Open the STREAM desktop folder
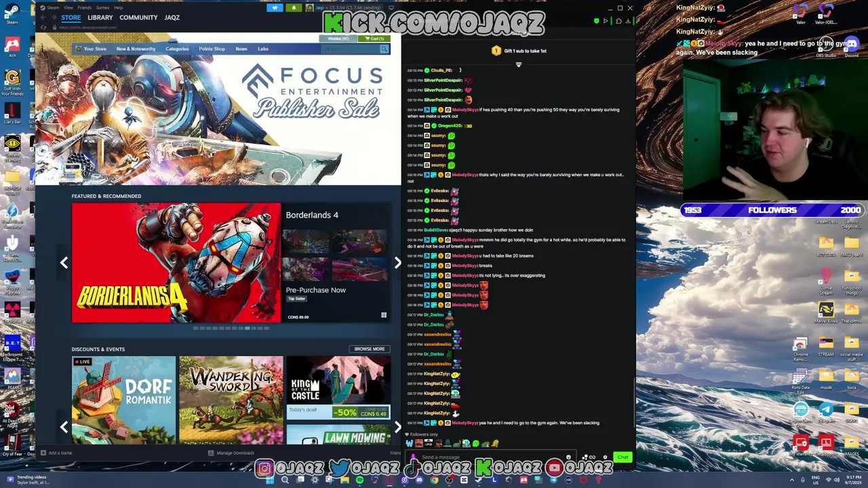The width and height of the screenshot is (868, 488). [827, 346]
